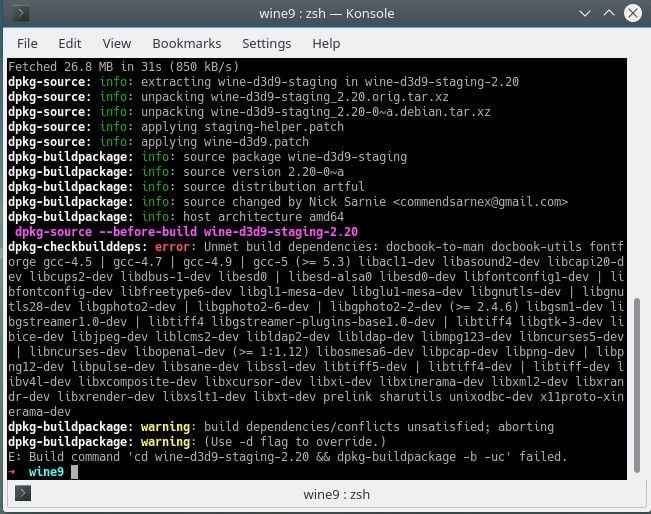Viewport: 651px width, 514px height.
Task: Open the Help menu
Action: point(326,44)
